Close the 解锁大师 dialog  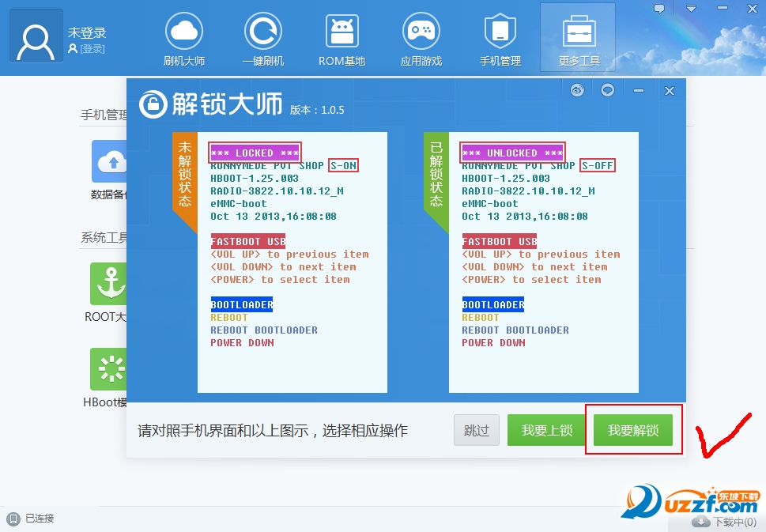(670, 91)
